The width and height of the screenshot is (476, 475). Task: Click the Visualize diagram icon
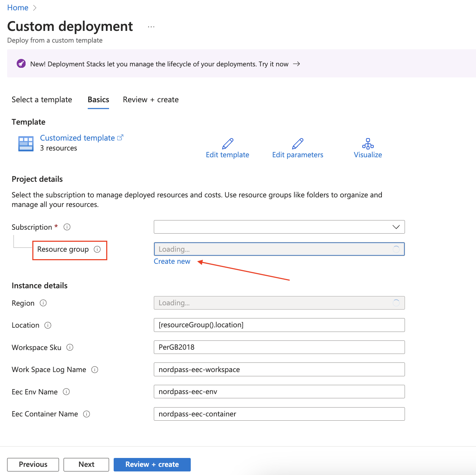[x=368, y=143]
